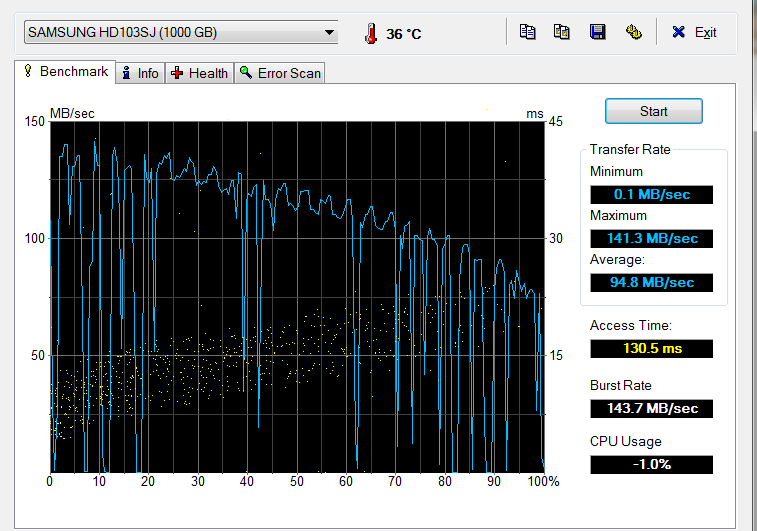This screenshot has width=757, height=531.
Task: Select the 0.1 MB/sec minimum value
Action: coord(651,195)
